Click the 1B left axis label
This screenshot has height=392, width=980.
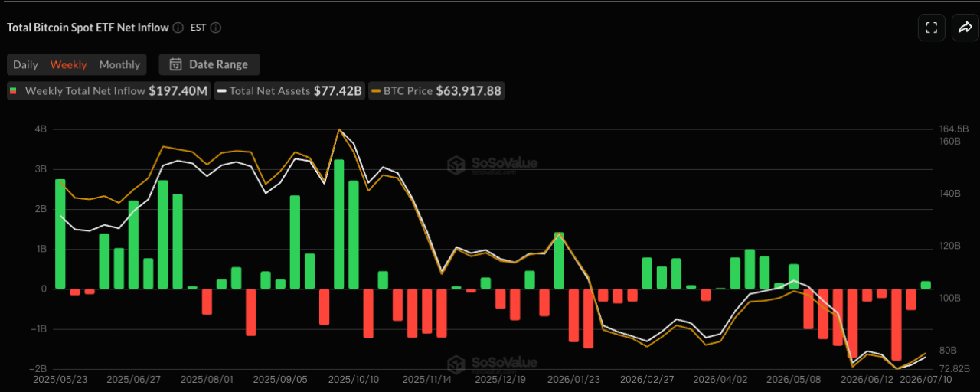click(x=41, y=249)
